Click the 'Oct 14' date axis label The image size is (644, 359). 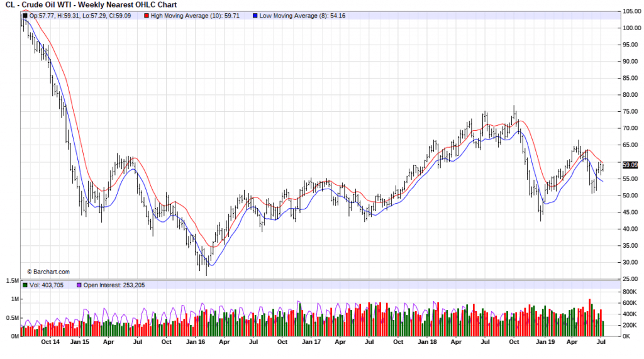50,342
